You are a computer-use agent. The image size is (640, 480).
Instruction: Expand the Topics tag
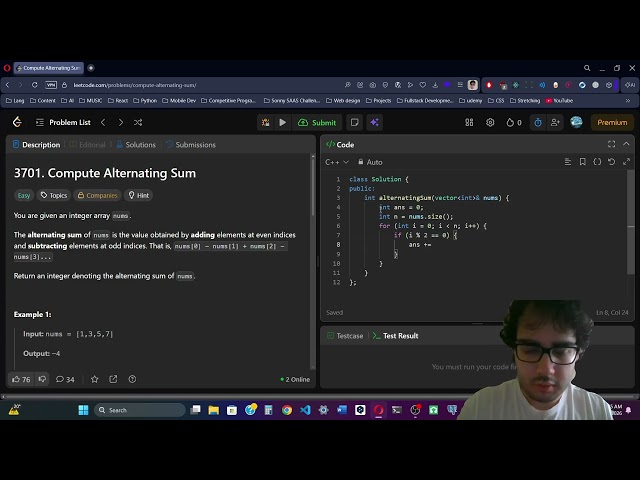click(54, 196)
